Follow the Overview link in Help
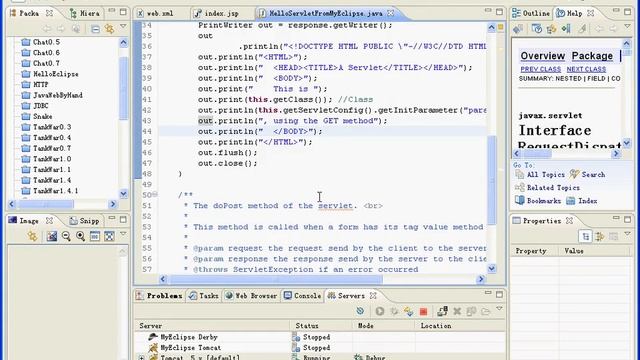 point(542,56)
